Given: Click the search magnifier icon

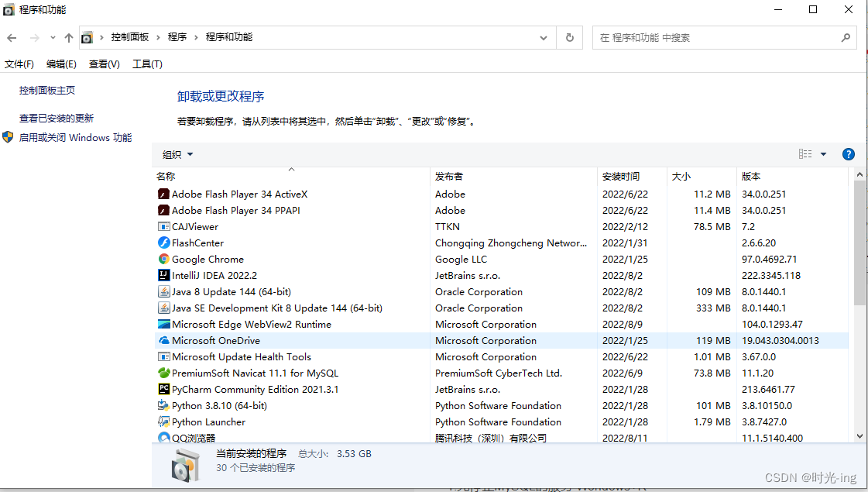Looking at the screenshot, I should [x=846, y=38].
